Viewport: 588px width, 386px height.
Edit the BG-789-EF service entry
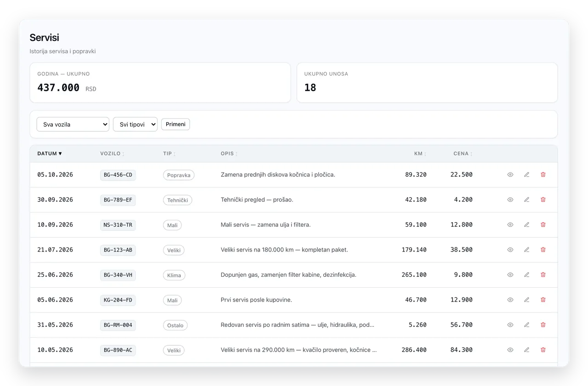tap(526, 200)
